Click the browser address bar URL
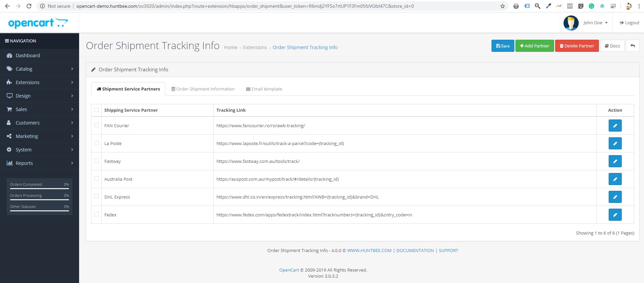The image size is (644, 283). 245,6
